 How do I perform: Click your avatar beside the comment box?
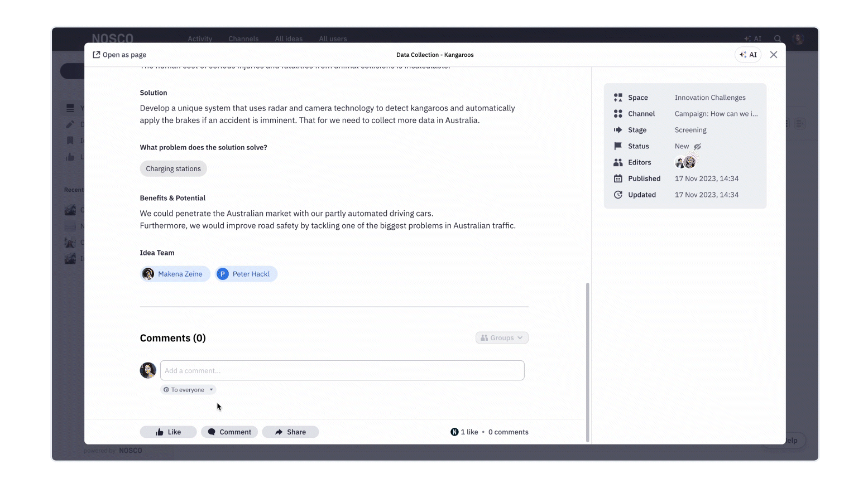click(148, 370)
